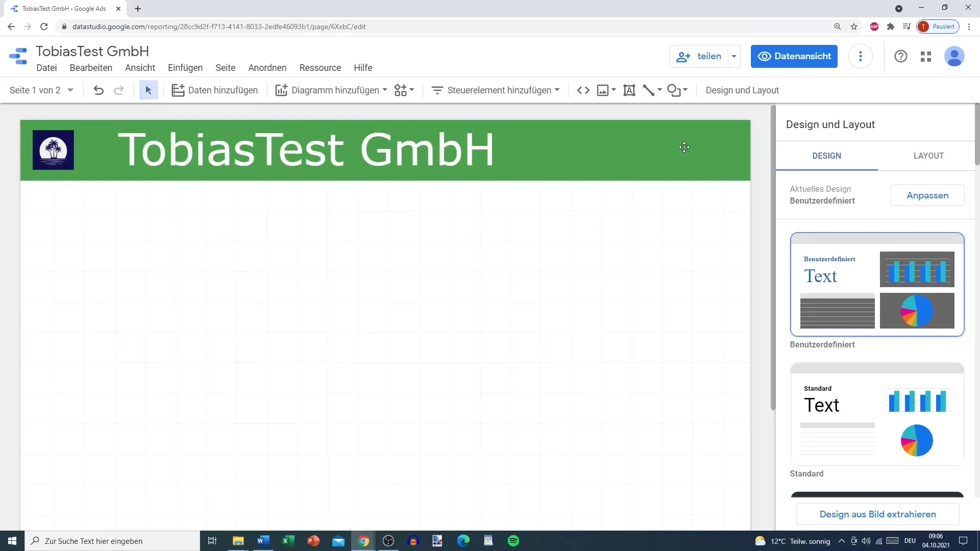Expand the Diagramm hinzufügen dropdown
The image size is (980, 551).
tap(385, 90)
